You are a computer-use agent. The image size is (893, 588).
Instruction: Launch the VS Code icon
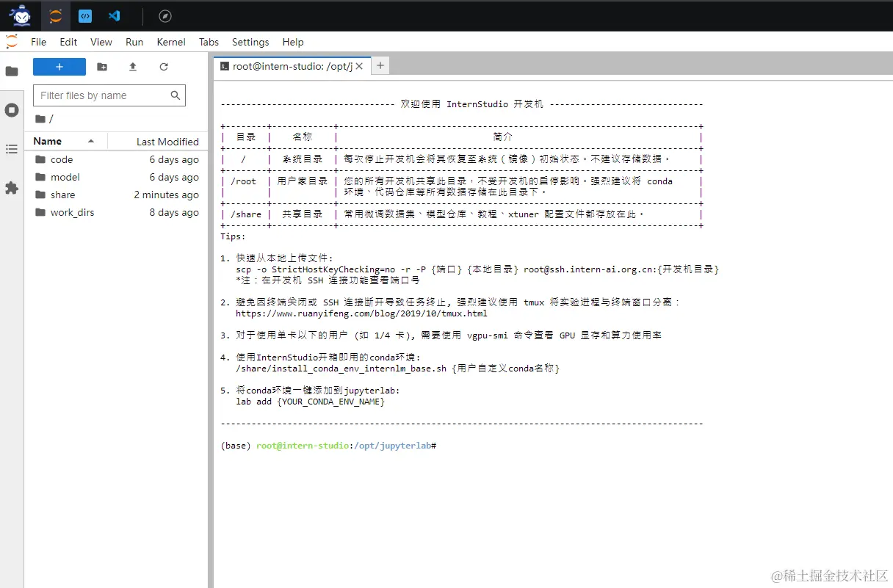tap(114, 15)
